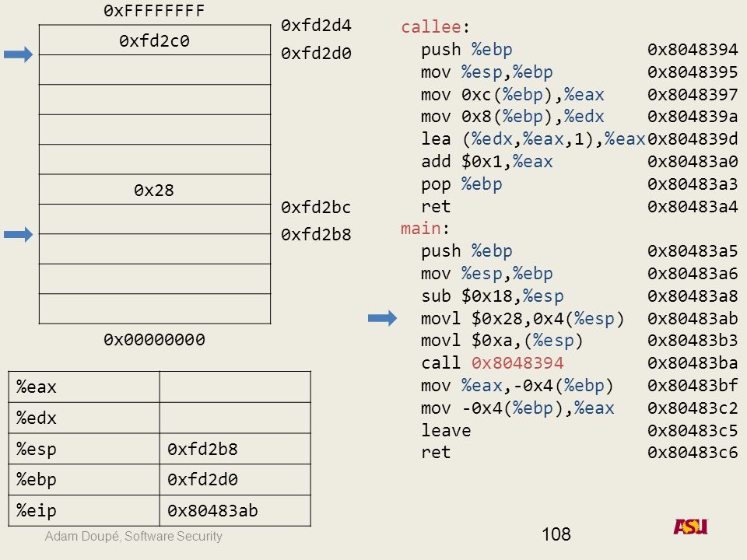Click the call target 0x8048394
This screenshot has width=747, height=560.
coord(518,363)
